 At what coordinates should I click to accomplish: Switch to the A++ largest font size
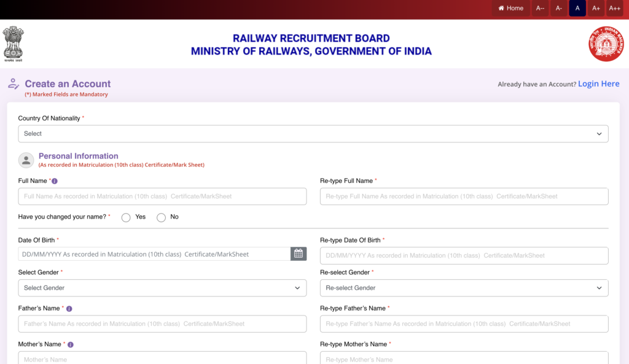point(614,8)
